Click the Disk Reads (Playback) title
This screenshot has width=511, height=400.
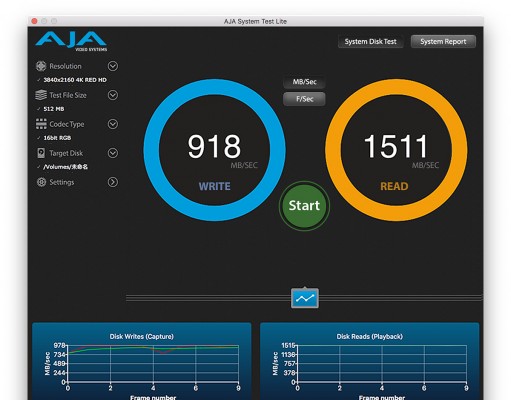click(370, 337)
